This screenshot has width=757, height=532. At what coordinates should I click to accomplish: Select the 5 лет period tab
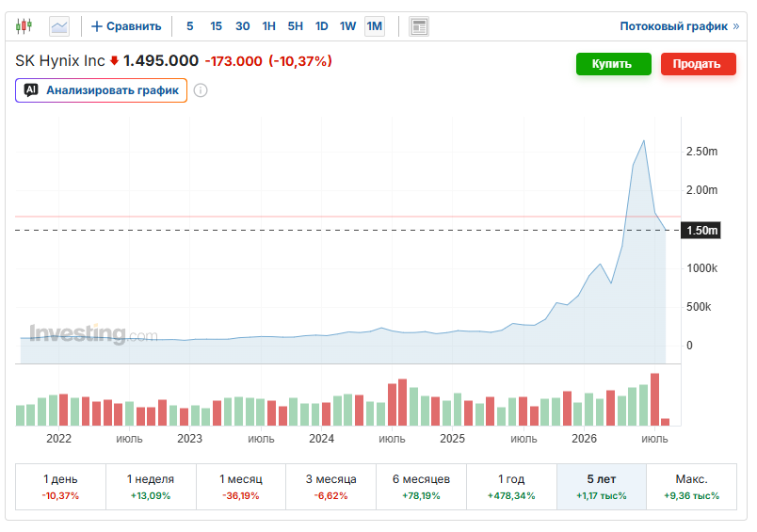[x=602, y=487]
